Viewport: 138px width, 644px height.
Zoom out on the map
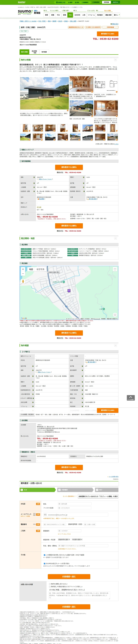23,273
